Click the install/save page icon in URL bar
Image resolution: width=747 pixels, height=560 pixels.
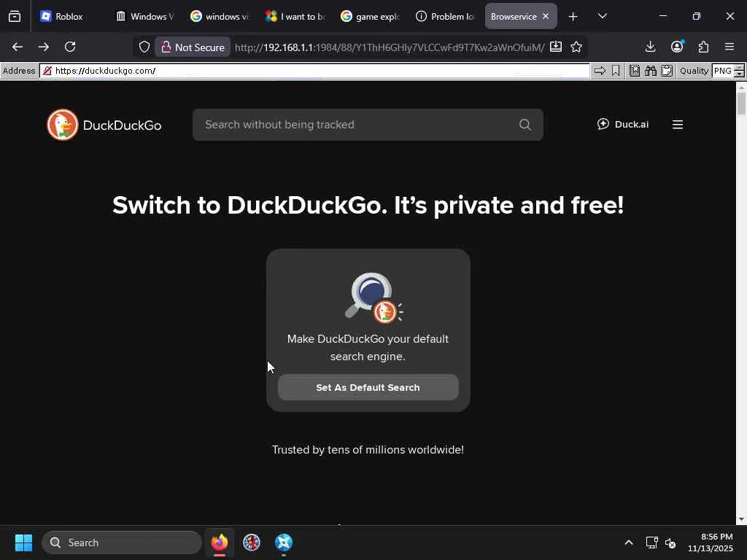tap(555, 47)
